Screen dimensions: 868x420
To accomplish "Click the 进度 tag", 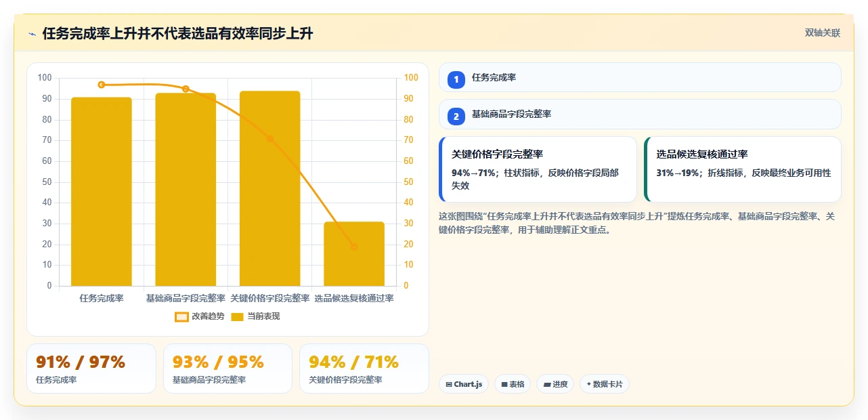I will 555,384.
